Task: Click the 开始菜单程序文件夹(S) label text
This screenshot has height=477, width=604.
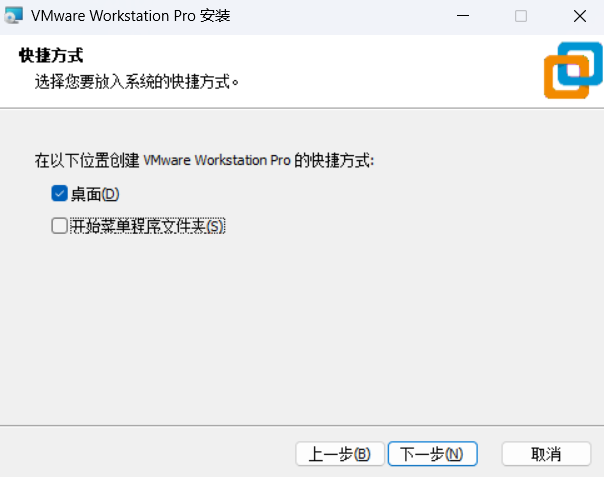Action: click(x=148, y=226)
